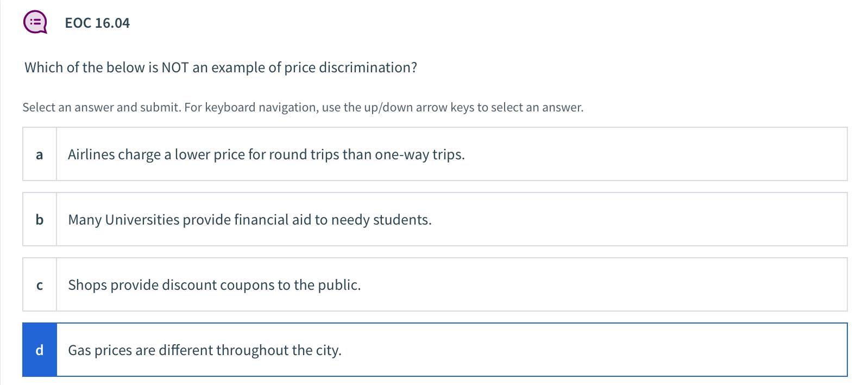868x385 pixels.
Task: Click the EOC 16.04 title text
Action: 96,23
